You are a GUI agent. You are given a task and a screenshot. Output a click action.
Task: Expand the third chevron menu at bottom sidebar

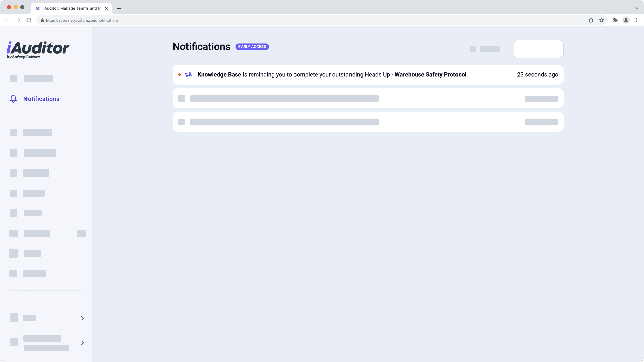click(82, 343)
